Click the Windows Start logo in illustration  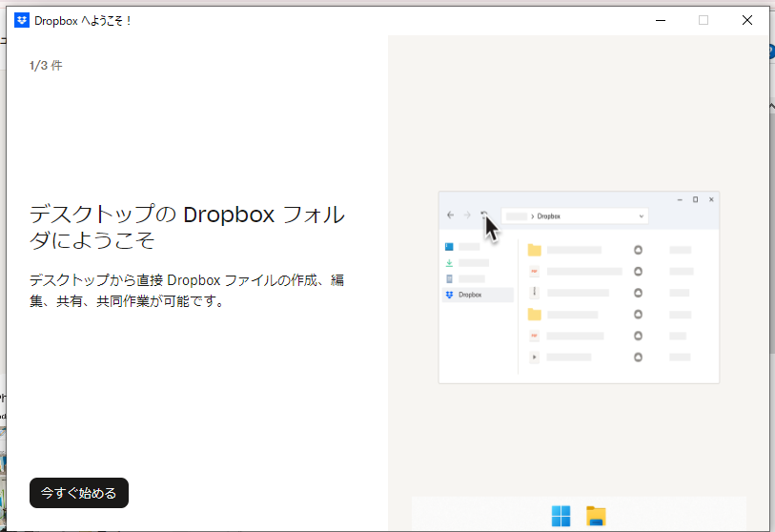point(561,516)
